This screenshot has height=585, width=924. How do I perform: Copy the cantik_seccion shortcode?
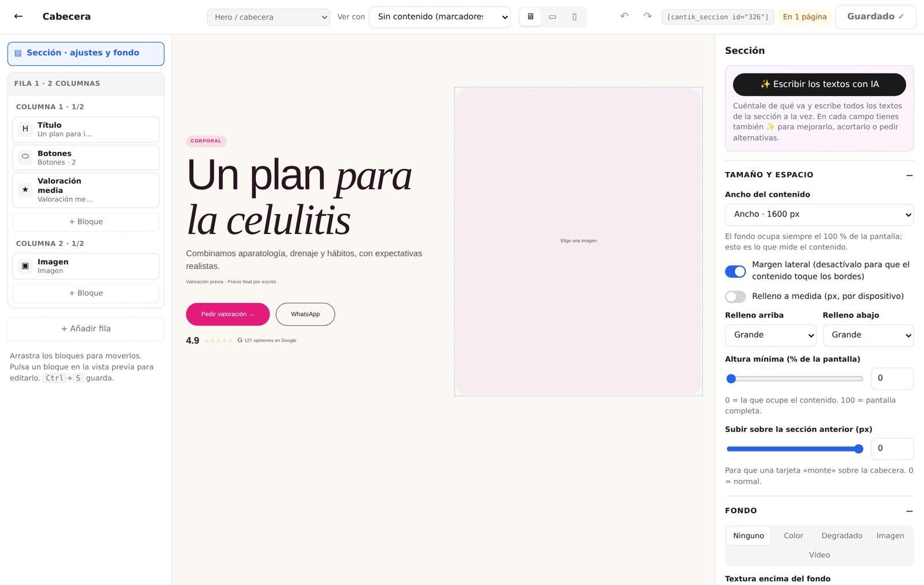pyautogui.click(x=718, y=17)
